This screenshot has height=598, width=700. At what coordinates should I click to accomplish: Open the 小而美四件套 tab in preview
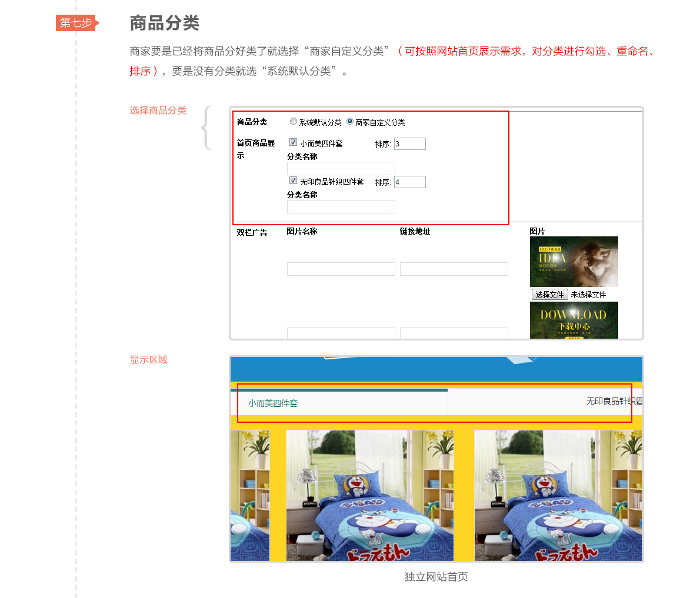(339, 403)
